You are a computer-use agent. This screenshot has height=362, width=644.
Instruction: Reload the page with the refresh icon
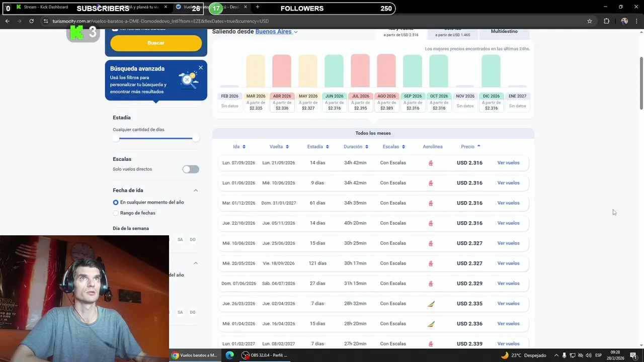tap(31, 21)
